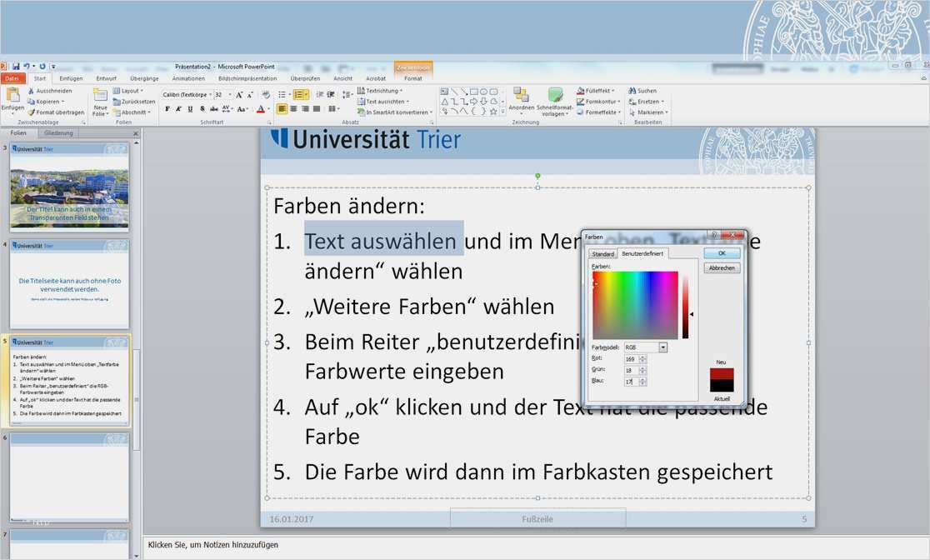The width and height of the screenshot is (930, 560).
Task: Open the Einfügen ribbon tab
Action: [71, 78]
